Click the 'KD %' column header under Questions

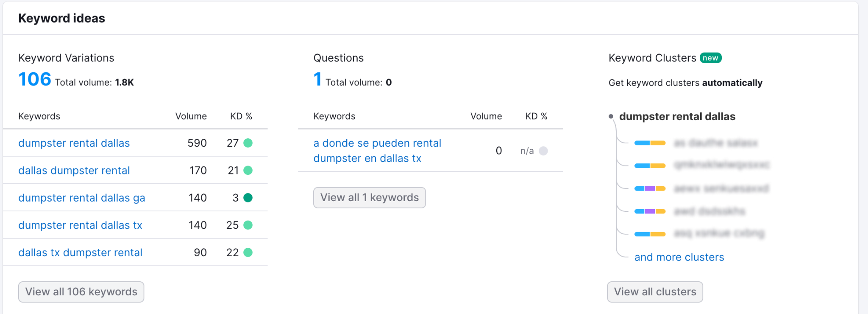(536, 116)
